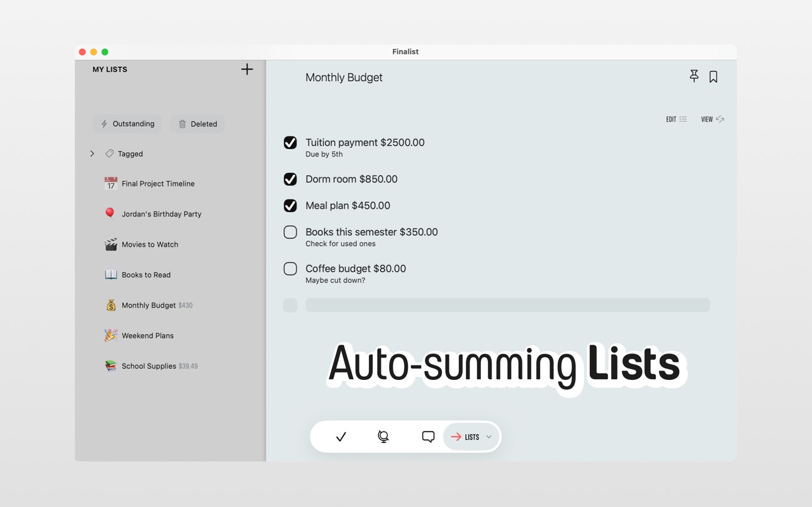The width and height of the screenshot is (812, 507).
Task: Click the arrows icon next to VIEW
Action: pos(720,119)
